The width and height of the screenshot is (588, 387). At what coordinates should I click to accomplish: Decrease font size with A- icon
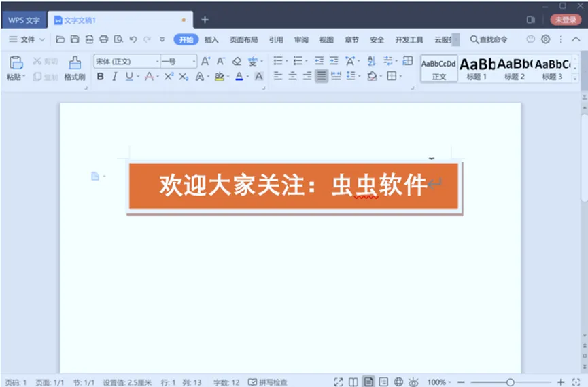click(221, 61)
